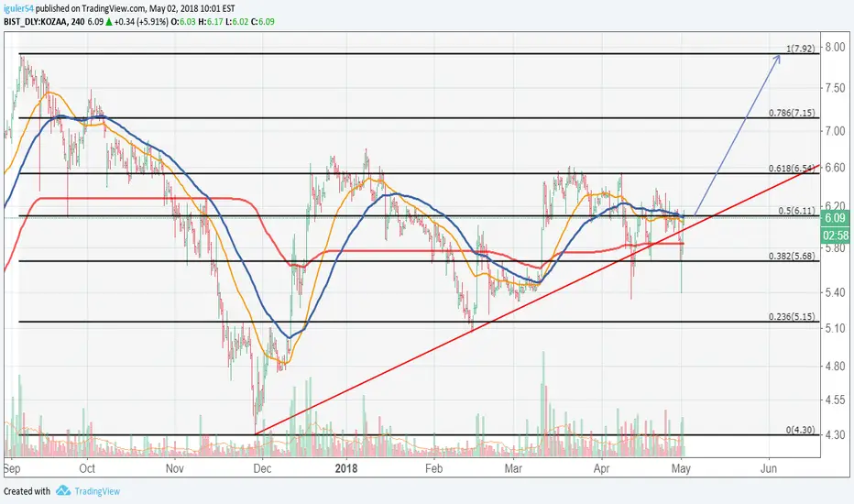This screenshot has width=854, height=504.
Task: Click the 240 timeframe value in header
Action: pos(77,22)
